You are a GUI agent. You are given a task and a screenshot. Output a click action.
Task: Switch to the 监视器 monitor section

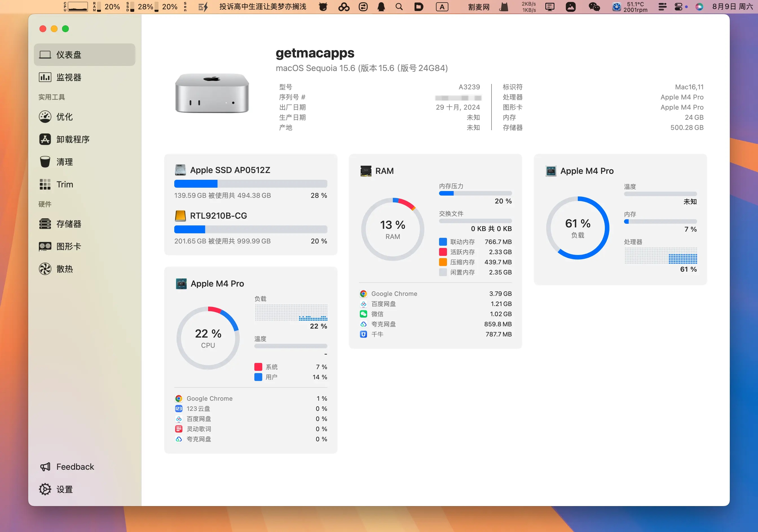click(85, 77)
